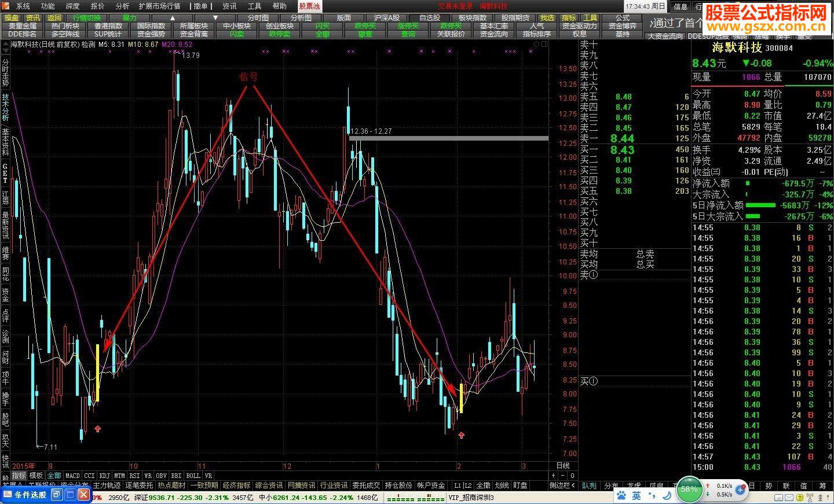Click the blue plus icon beside speed meter
Image resolution: width=834 pixels, height=504 pixels.
click(x=741, y=490)
